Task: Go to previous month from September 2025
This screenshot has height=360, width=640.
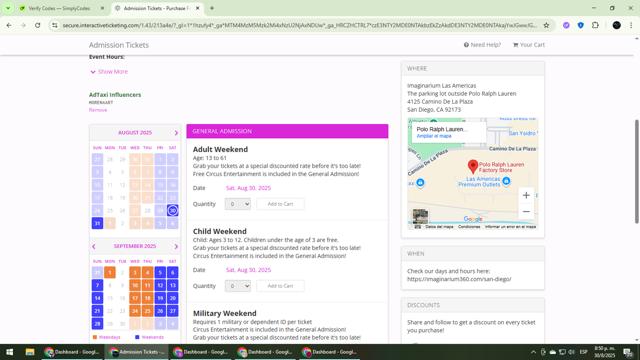Action: 93,247
